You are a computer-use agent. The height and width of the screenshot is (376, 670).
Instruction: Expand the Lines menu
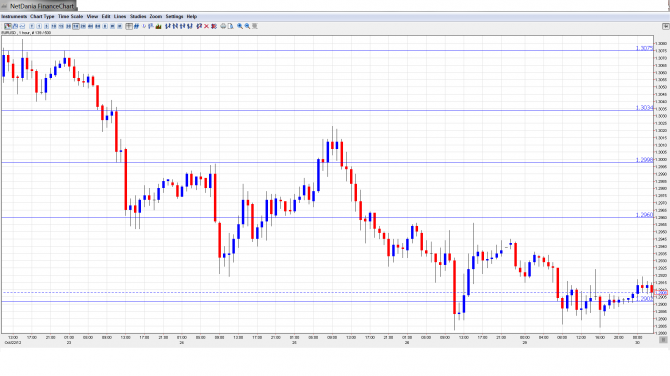pyautogui.click(x=120, y=16)
